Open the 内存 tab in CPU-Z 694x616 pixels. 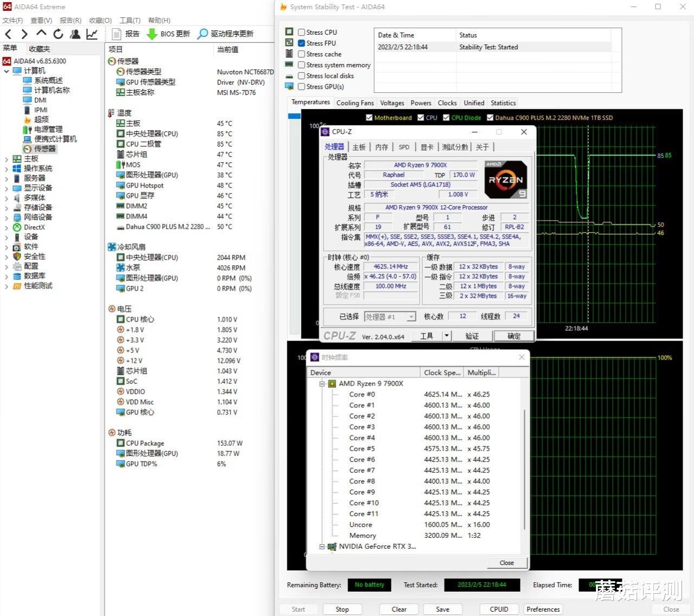click(382, 147)
